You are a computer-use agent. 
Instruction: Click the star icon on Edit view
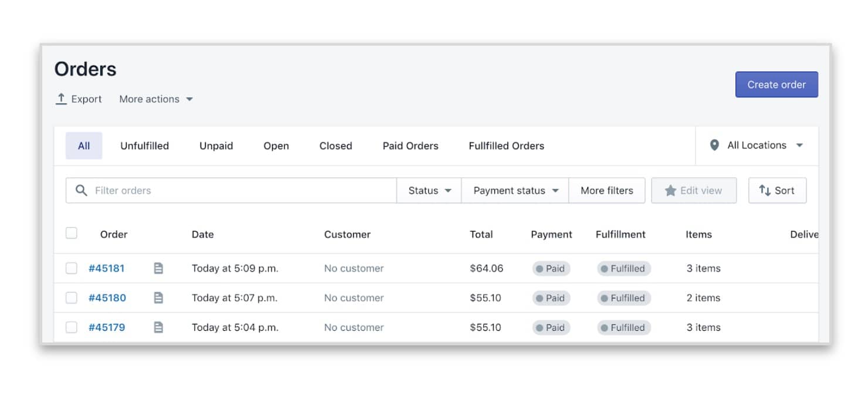[x=670, y=190]
